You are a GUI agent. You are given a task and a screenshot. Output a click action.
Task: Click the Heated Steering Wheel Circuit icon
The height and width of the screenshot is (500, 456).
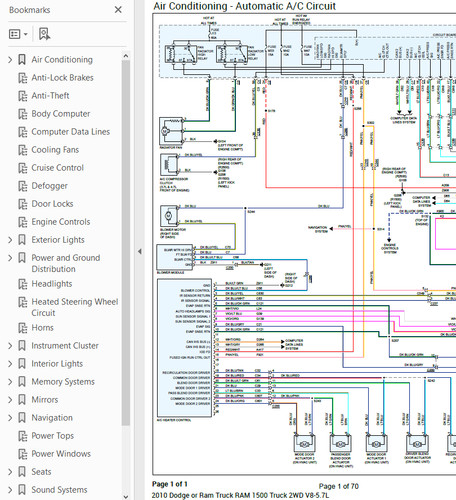tap(23, 302)
